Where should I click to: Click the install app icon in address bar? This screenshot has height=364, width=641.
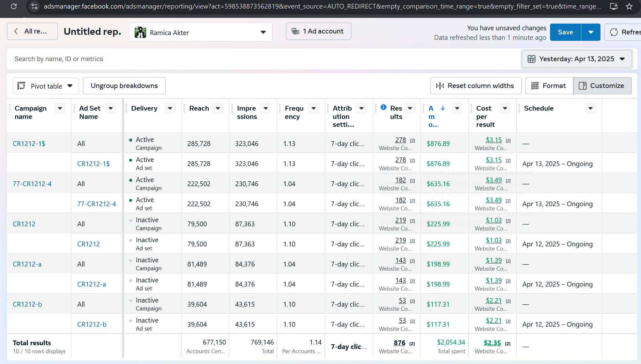[x=614, y=6]
